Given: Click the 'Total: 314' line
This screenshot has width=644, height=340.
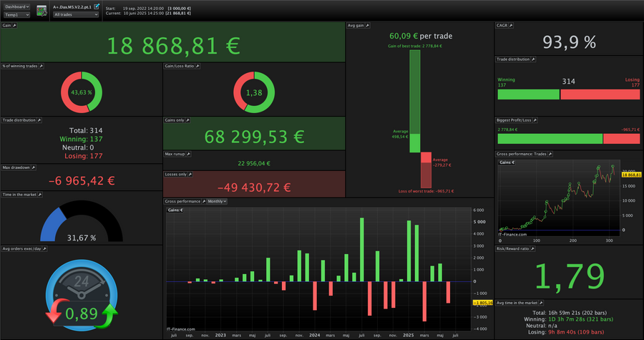Looking at the screenshot, I should [86, 130].
